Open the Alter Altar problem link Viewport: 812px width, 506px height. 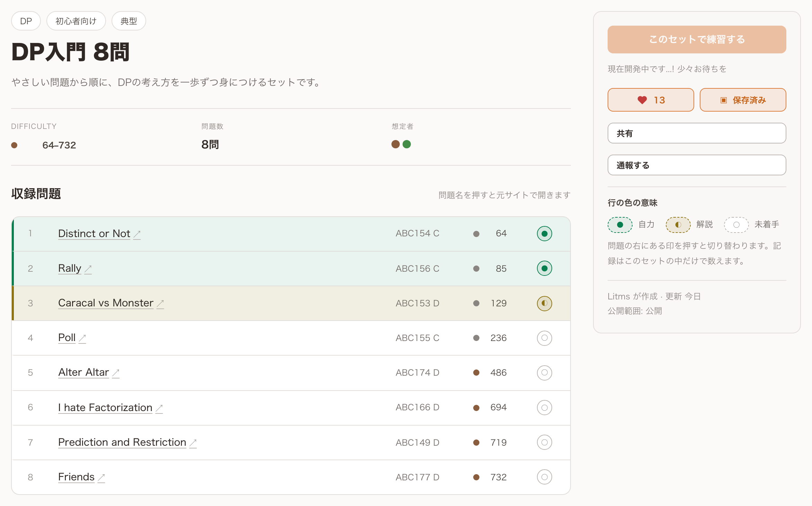pos(83,372)
